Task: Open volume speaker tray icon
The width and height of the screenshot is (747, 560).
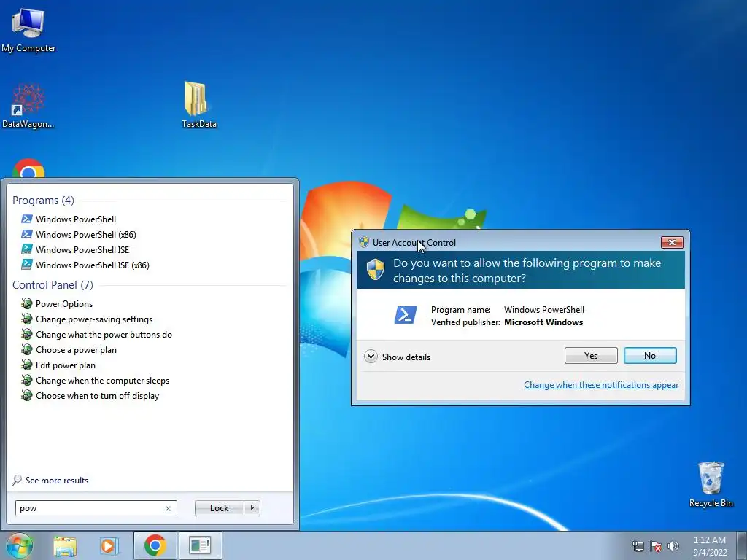Action: [x=673, y=546]
